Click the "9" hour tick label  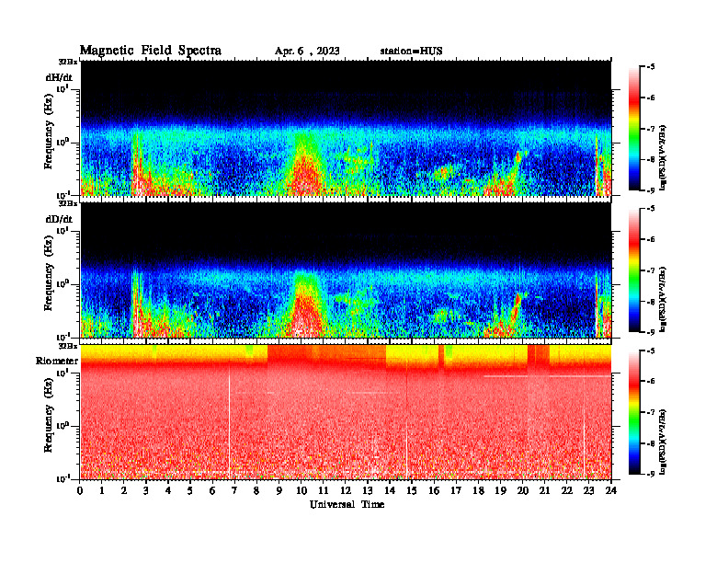279,490
